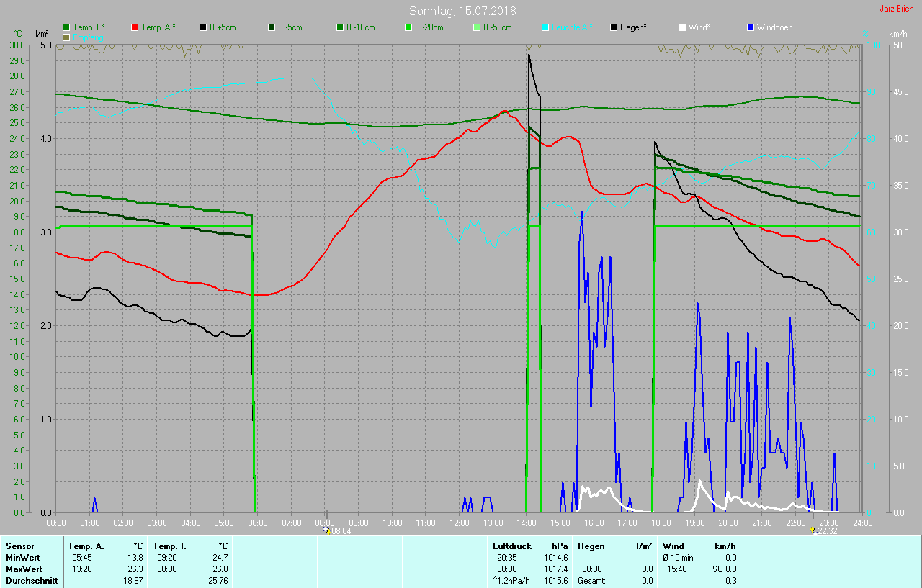Click the Temp. I. maximum value '26.8'
922x588 pixels.
(x=220, y=569)
